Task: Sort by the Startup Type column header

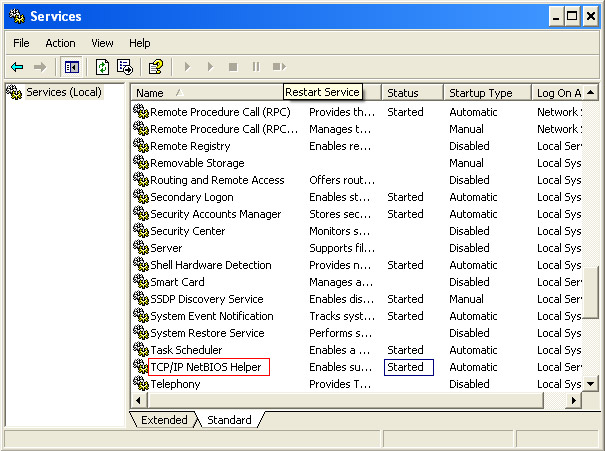Action: tap(485, 93)
